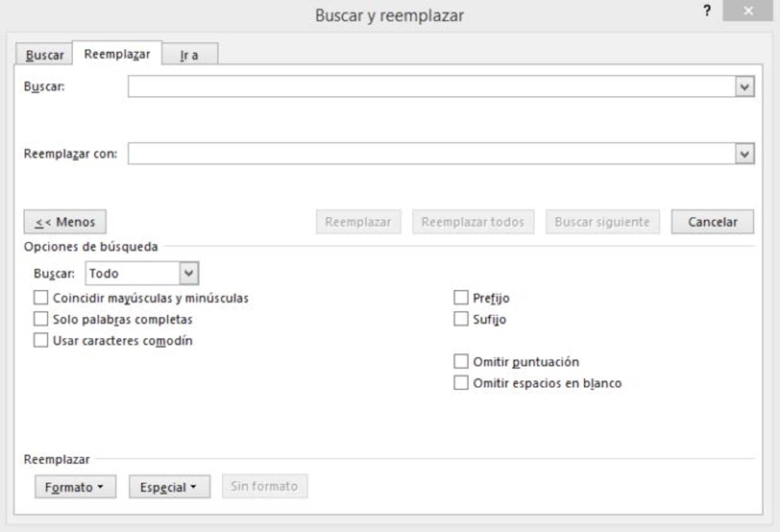This screenshot has height=532, width=780.
Task: Click the Reemplazar con text field
Action: (x=431, y=154)
